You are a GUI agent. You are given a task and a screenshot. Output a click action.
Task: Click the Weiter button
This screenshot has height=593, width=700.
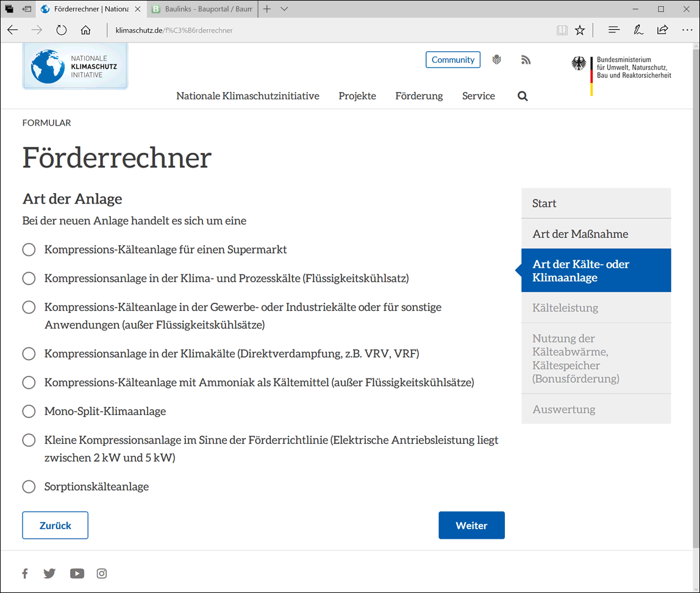coord(471,525)
